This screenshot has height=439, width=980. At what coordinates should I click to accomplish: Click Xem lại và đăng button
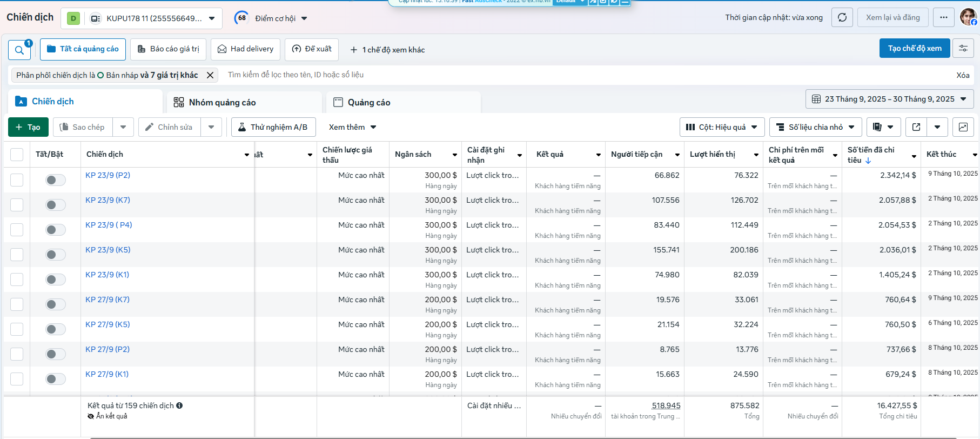tap(892, 17)
